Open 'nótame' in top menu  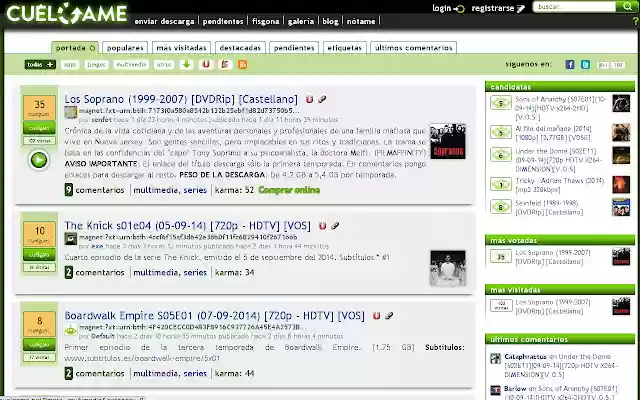pos(361,21)
